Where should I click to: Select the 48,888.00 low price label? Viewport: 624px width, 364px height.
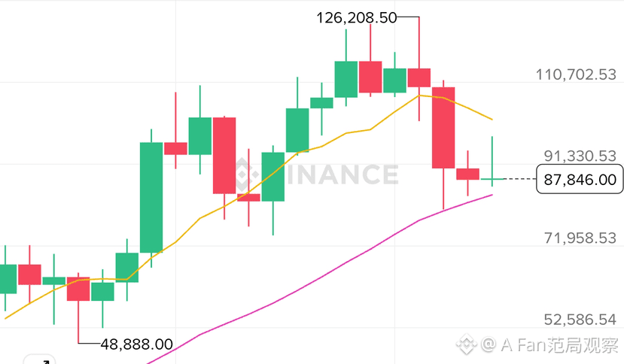pyautogui.click(x=136, y=344)
